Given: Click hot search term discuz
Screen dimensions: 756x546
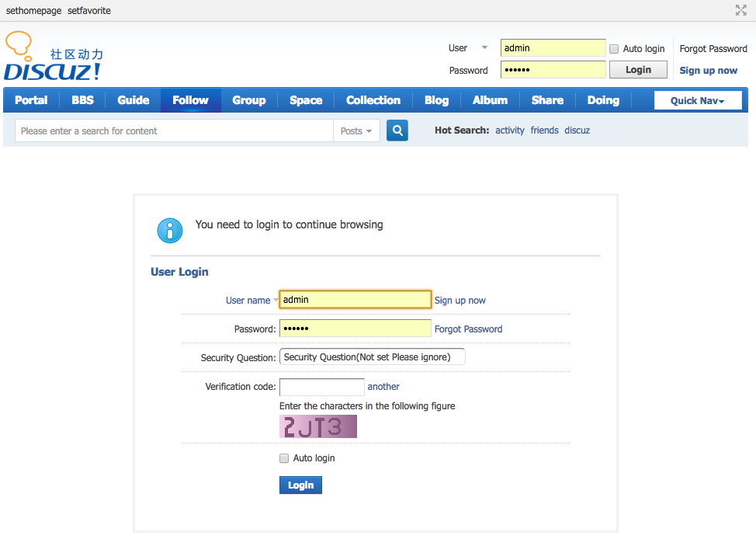Looking at the screenshot, I should point(577,130).
